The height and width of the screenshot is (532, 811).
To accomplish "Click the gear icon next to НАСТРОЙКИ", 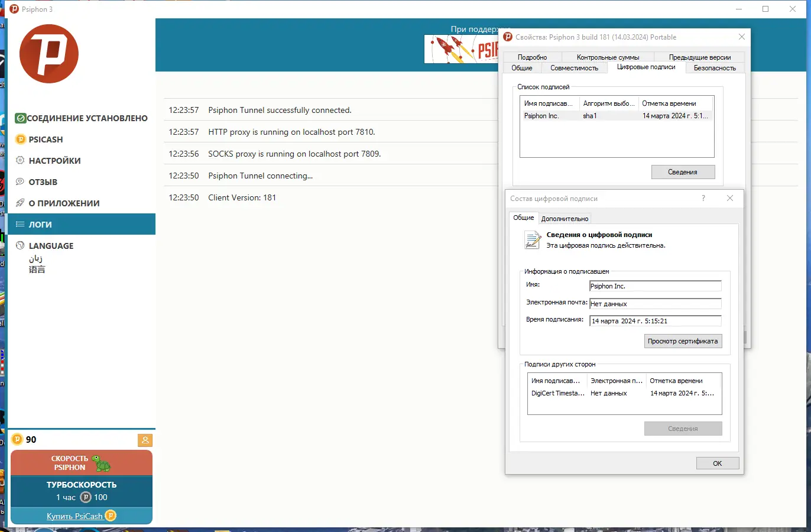I will (20, 160).
